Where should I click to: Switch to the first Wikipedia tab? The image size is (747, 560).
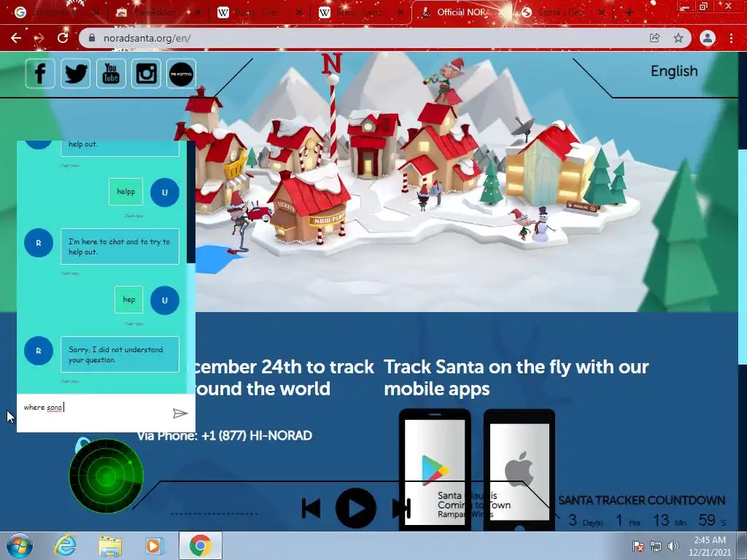(260, 12)
